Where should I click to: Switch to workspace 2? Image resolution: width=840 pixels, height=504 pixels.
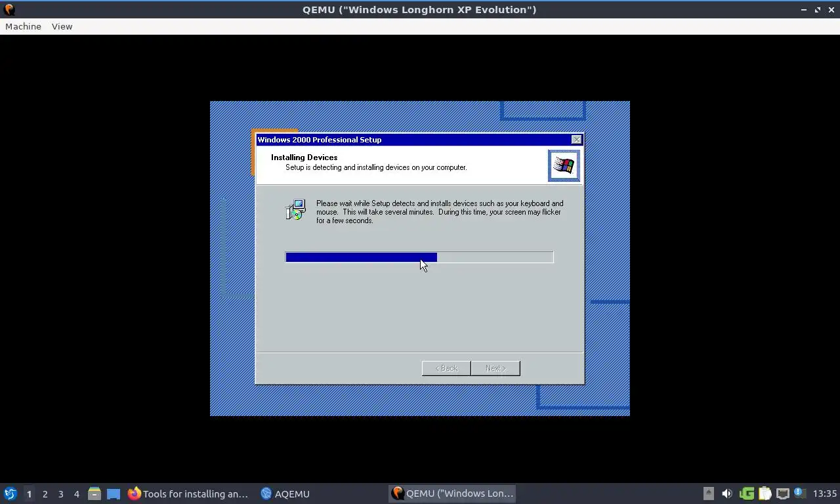point(45,493)
